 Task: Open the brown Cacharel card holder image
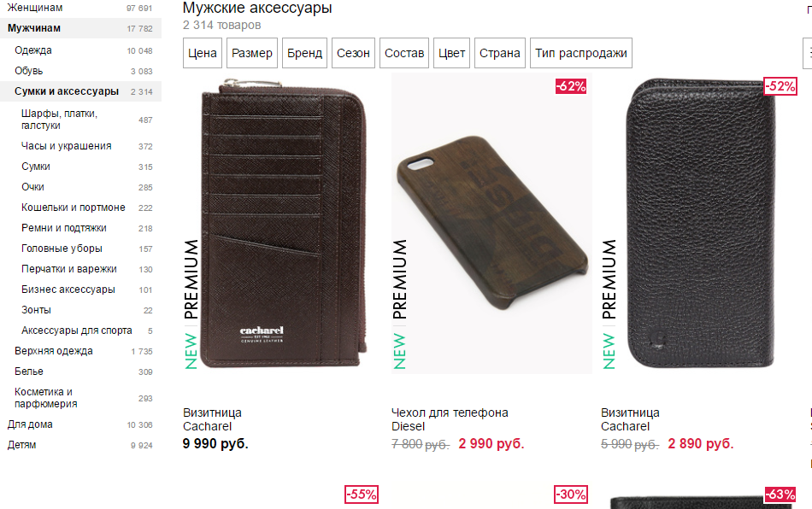283,224
